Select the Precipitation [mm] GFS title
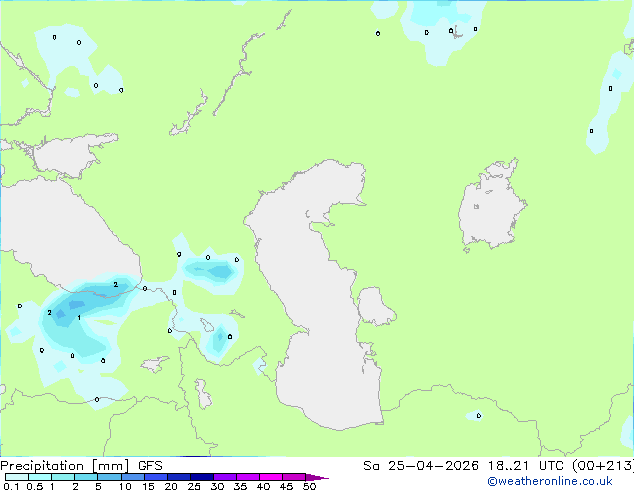The height and width of the screenshot is (490, 634). pyautogui.click(x=81, y=466)
